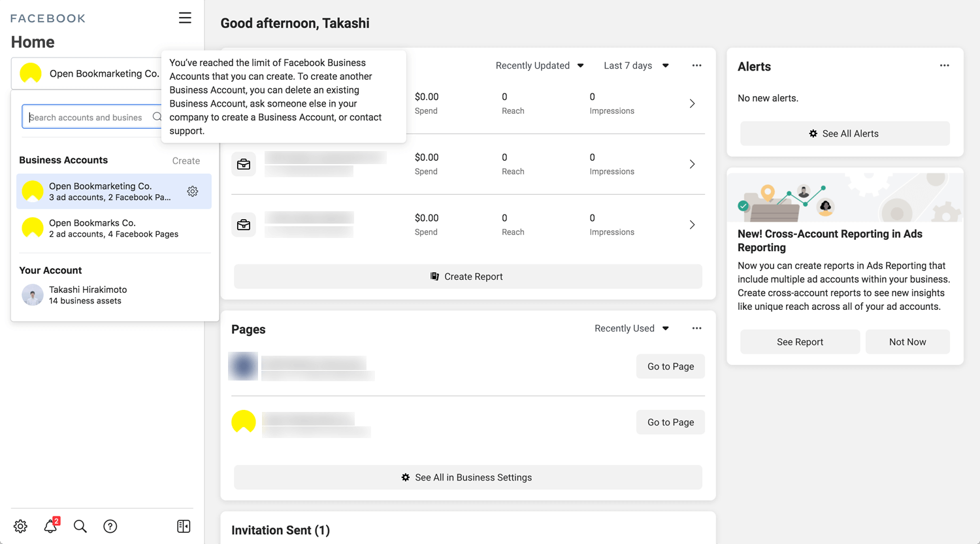This screenshot has width=980, height=544.
Task: Click yellow avatar of Open Bookmarks Co.
Action: (33, 228)
